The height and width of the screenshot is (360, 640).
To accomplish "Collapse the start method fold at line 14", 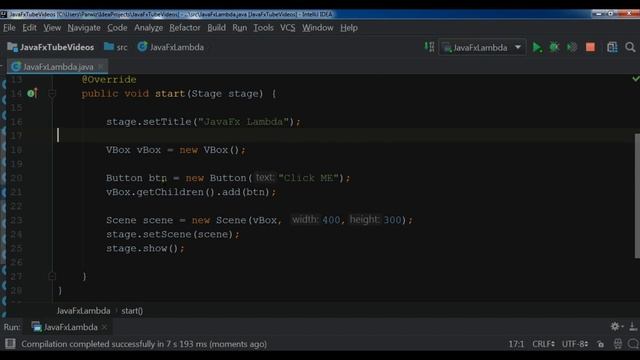I will [52, 94].
